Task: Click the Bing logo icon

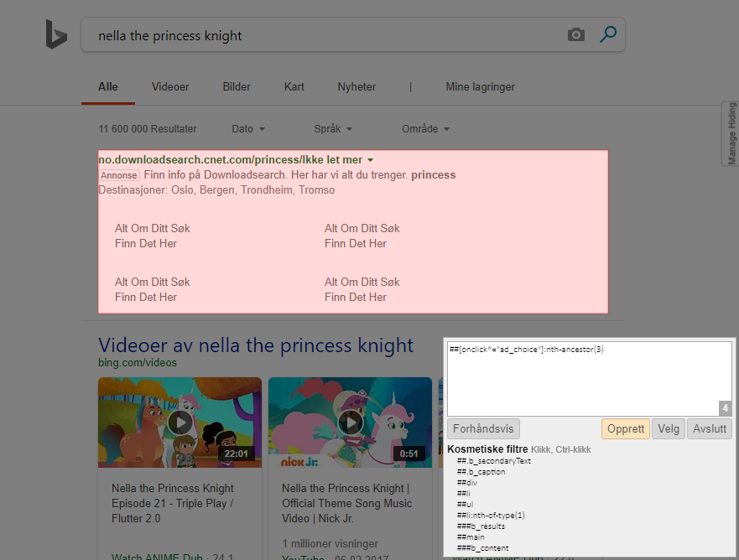Action: pos(56,34)
